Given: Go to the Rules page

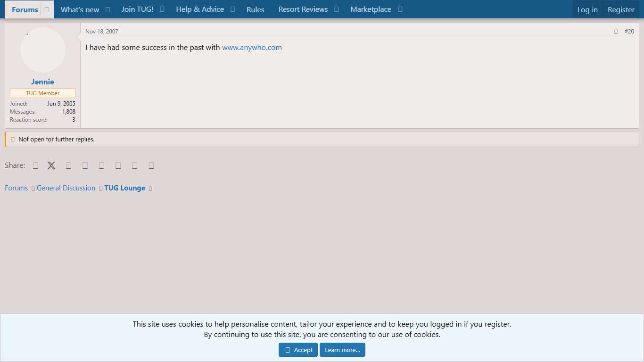Looking at the screenshot, I should pyautogui.click(x=255, y=9).
